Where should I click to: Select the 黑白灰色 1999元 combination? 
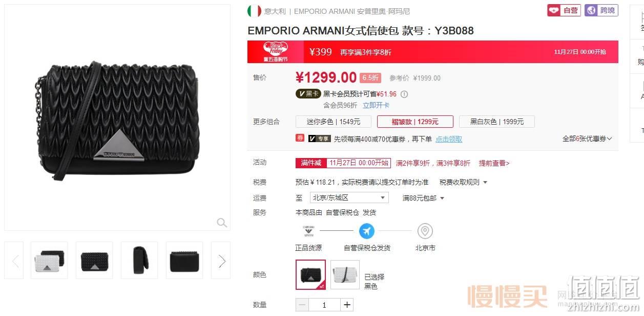coord(497,122)
